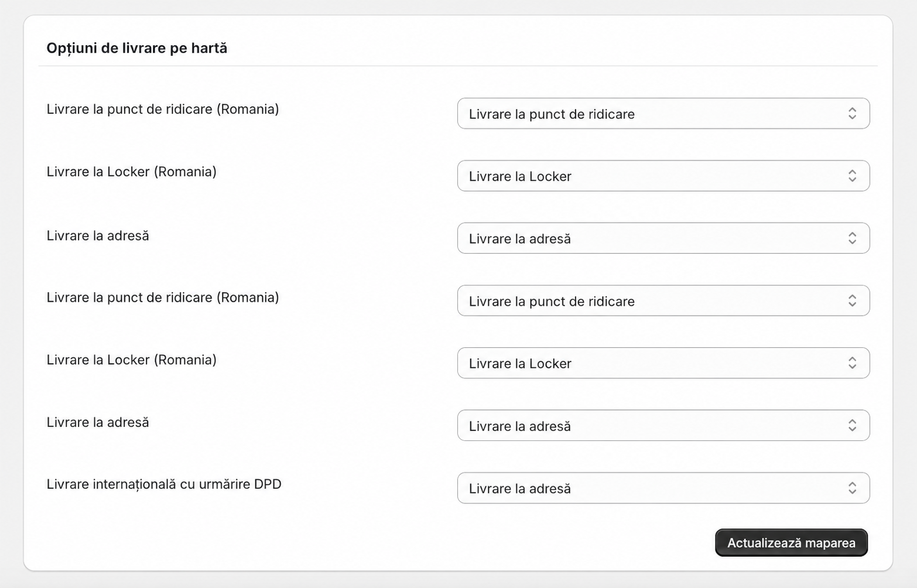The image size is (917, 588).
Task: Open the dropdown for Livrare internațională cu urmărire DPD
Action: 663,488
